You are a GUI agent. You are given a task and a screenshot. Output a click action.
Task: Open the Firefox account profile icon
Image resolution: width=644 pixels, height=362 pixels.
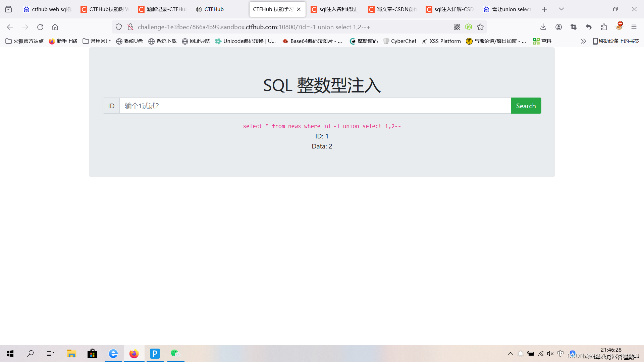tap(558, 27)
